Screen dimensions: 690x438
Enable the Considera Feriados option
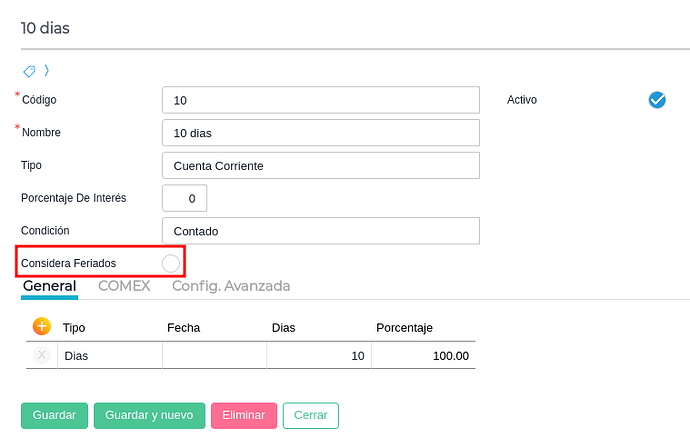171,263
